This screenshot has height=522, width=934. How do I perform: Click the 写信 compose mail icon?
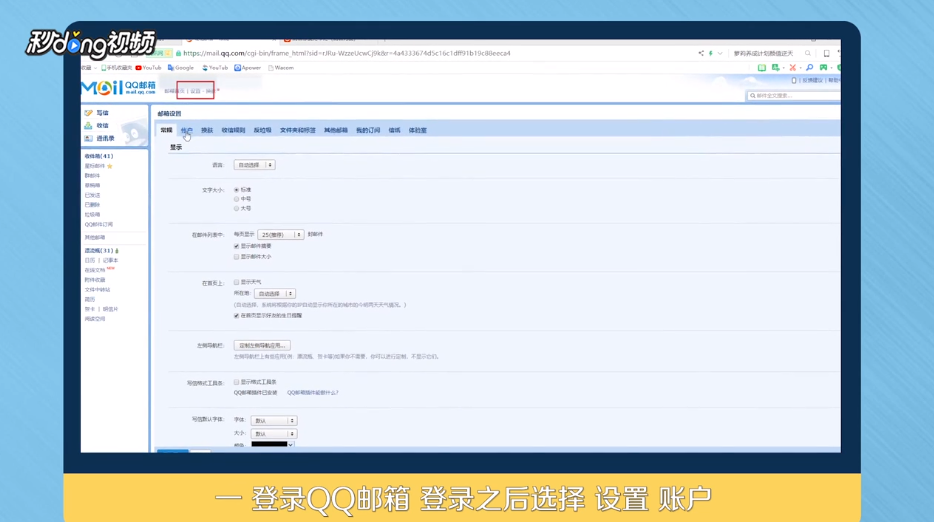89,113
